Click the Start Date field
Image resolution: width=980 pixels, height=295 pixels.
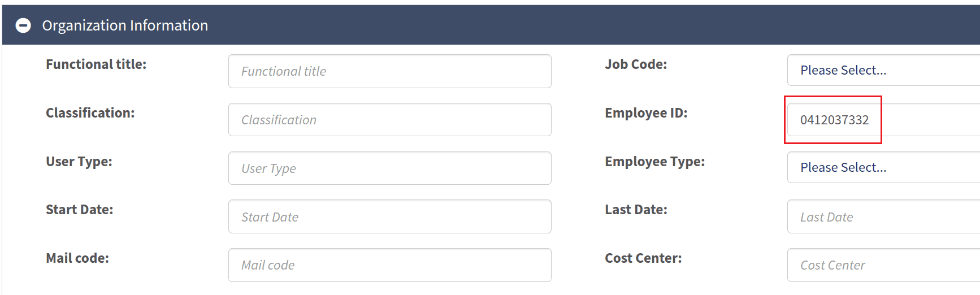tap(389, 217)
